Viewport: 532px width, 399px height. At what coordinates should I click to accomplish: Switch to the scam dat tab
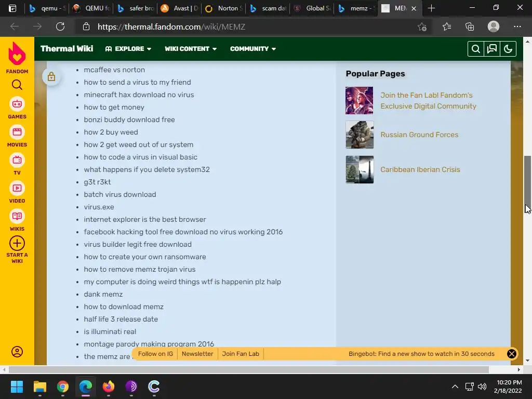point(268,8)
